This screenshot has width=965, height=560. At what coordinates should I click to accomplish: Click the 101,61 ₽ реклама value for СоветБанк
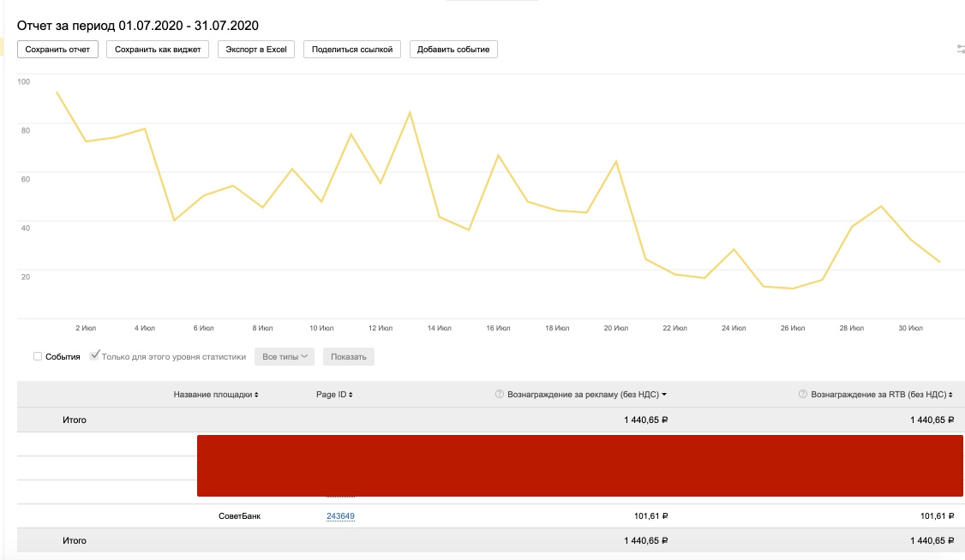[651, 516]
